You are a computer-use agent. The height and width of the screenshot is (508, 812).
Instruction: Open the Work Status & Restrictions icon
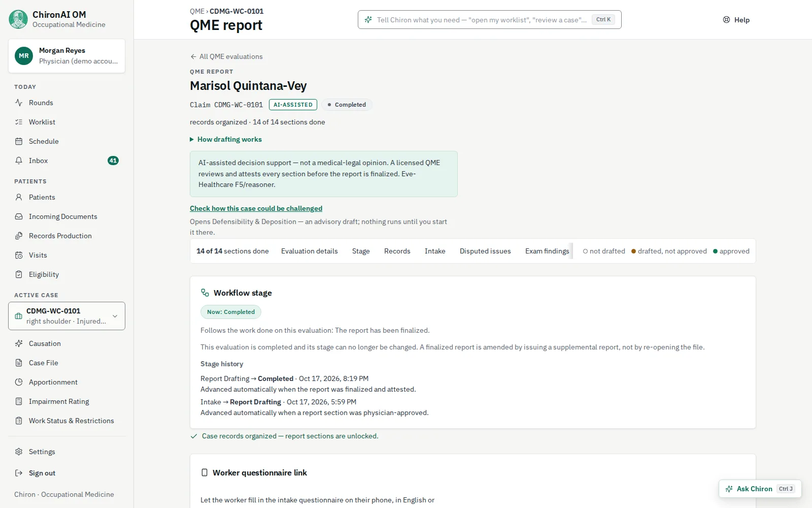pyautogui.click(x=19, y=421)
